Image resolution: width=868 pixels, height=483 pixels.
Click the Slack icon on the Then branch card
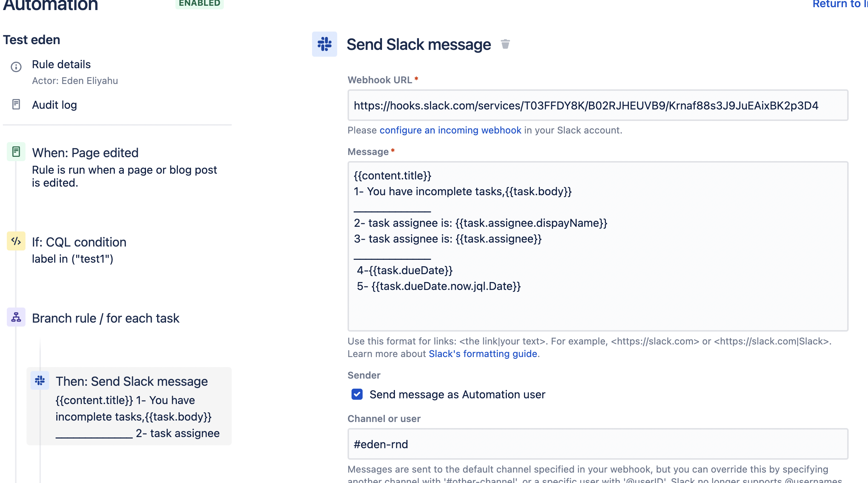tap(40, 381)
